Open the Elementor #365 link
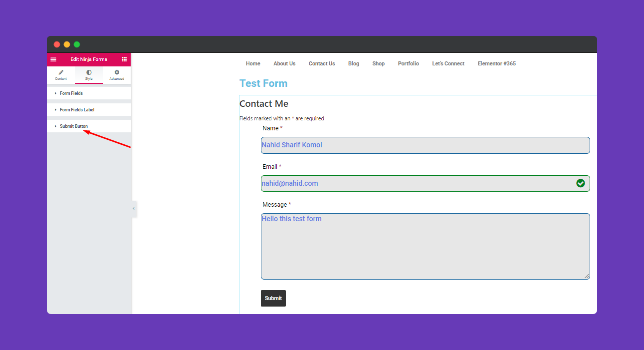Viewport: 644px width, 350px height. tap(497, 63)
